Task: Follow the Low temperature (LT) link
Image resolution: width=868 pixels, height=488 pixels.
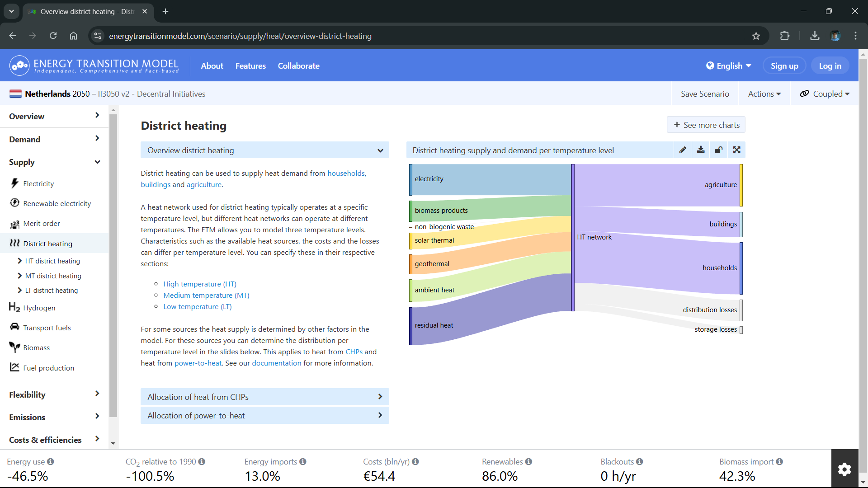Action: (x=198, y=307)
